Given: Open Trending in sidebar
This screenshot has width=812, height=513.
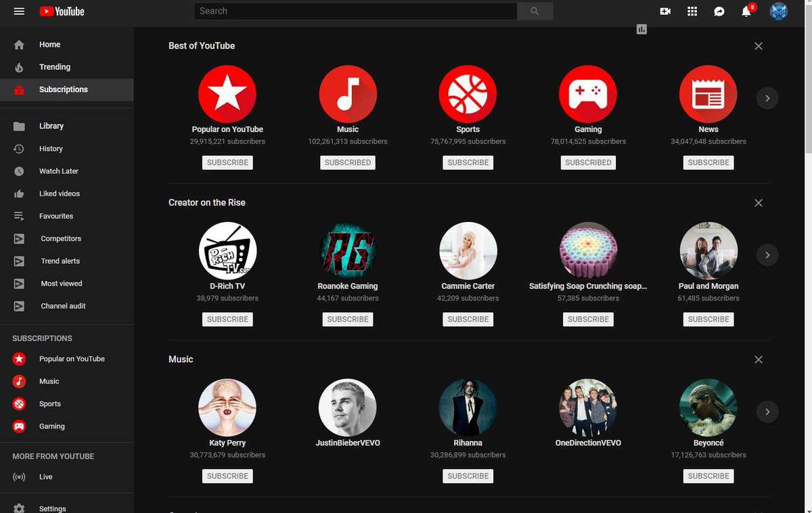Looking at the screenshot, I should tap(67, 67).
